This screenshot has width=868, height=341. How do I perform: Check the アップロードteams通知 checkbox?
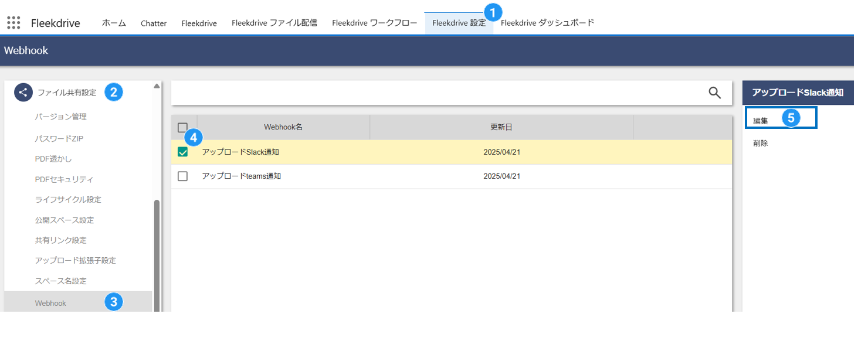tap(182, 176)
